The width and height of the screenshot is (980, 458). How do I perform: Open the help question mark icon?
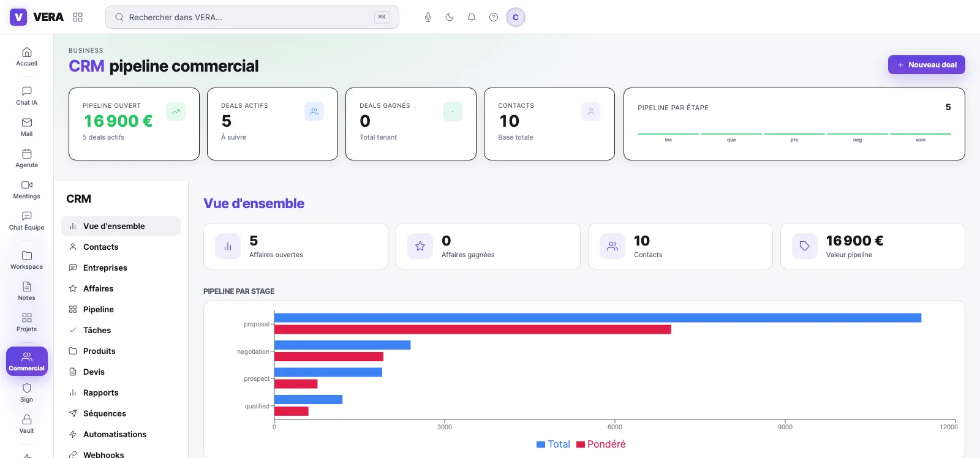494,17
